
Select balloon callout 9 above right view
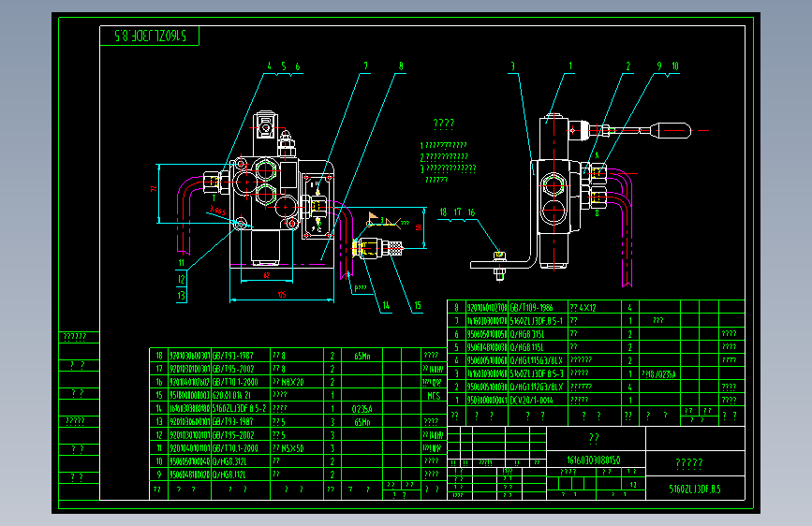tap(659, 66)
